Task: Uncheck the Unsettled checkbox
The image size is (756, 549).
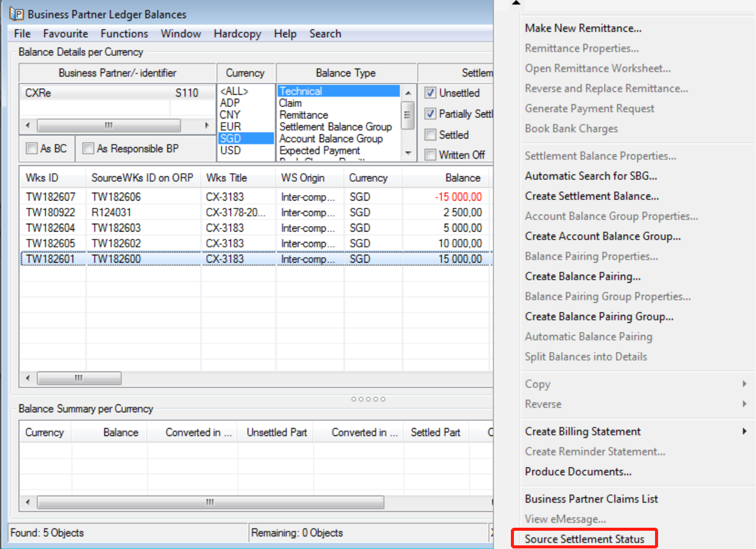Action: (x=431, y=93)
